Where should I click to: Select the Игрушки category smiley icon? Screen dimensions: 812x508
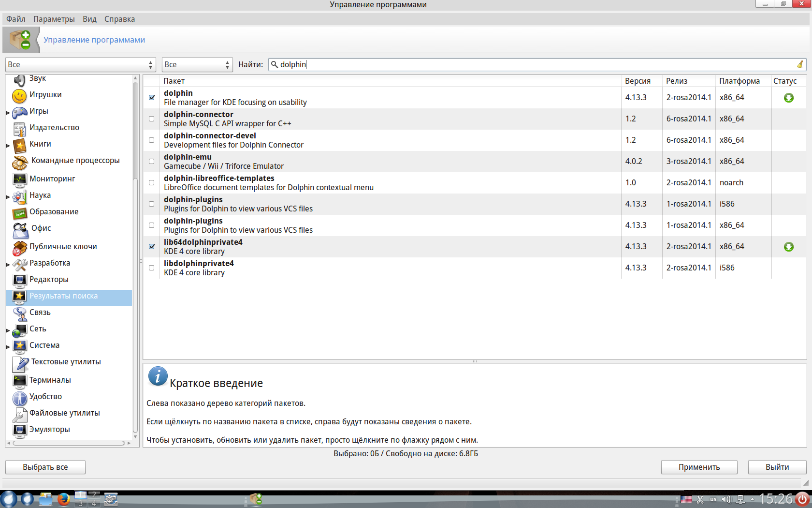[x=19, y=95]
